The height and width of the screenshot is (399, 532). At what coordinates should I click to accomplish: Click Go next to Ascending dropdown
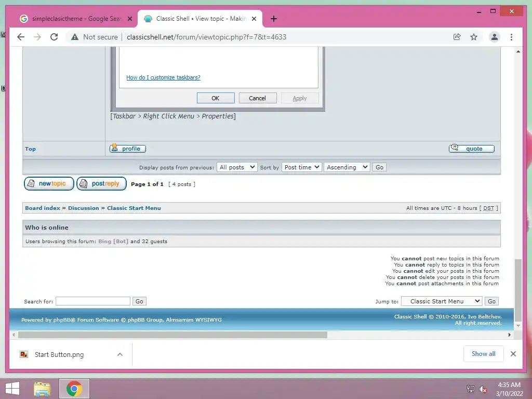click(379, 167)
